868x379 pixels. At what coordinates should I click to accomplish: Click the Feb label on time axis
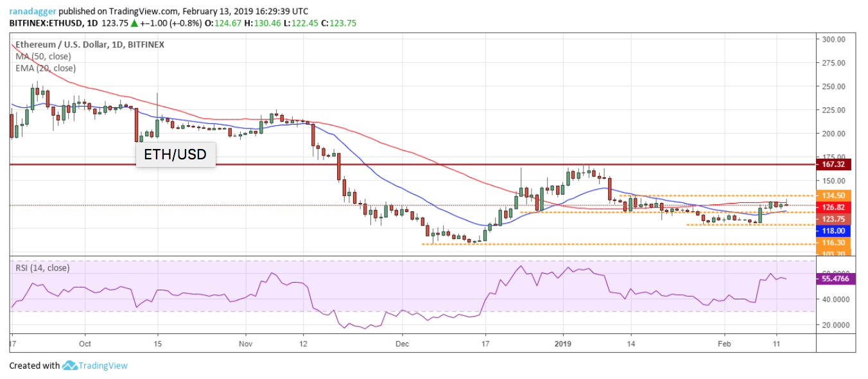tap(724, 344)
